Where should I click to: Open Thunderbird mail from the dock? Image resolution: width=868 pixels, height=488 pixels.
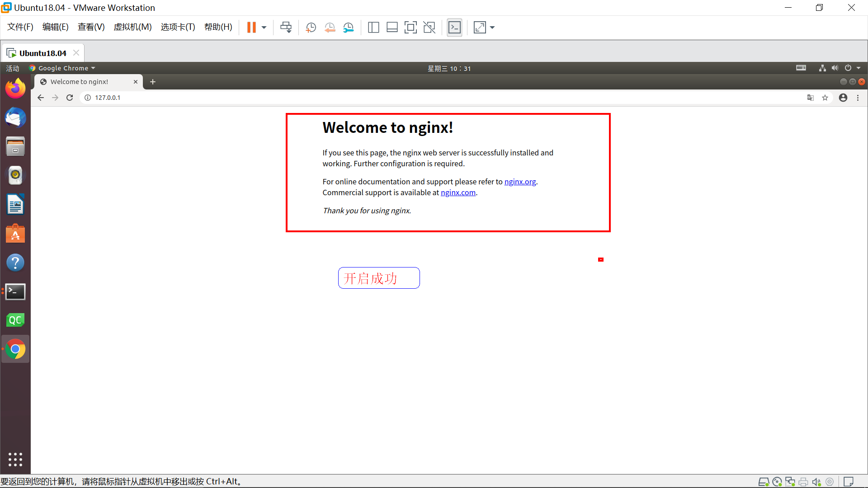tap(15, 117)
